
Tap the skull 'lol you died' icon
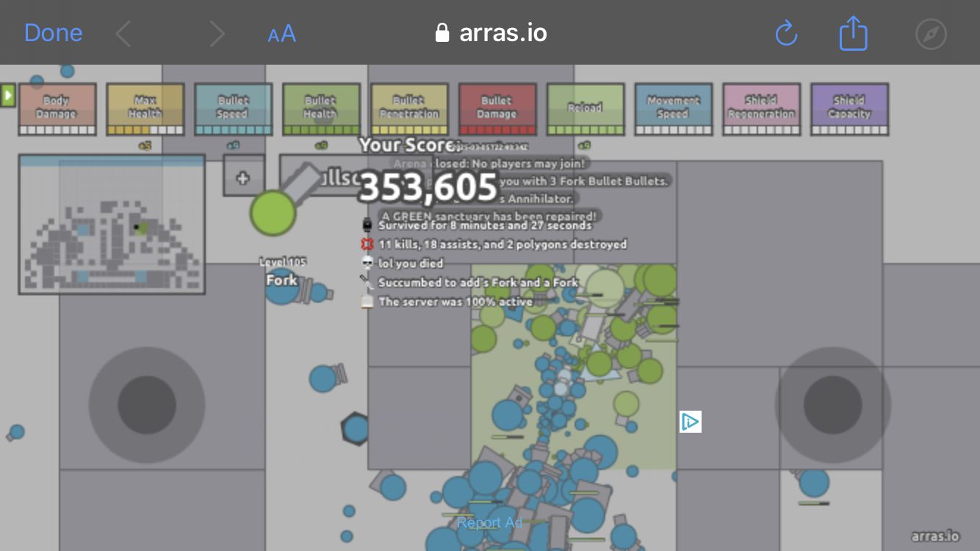(x=367, y=263)
